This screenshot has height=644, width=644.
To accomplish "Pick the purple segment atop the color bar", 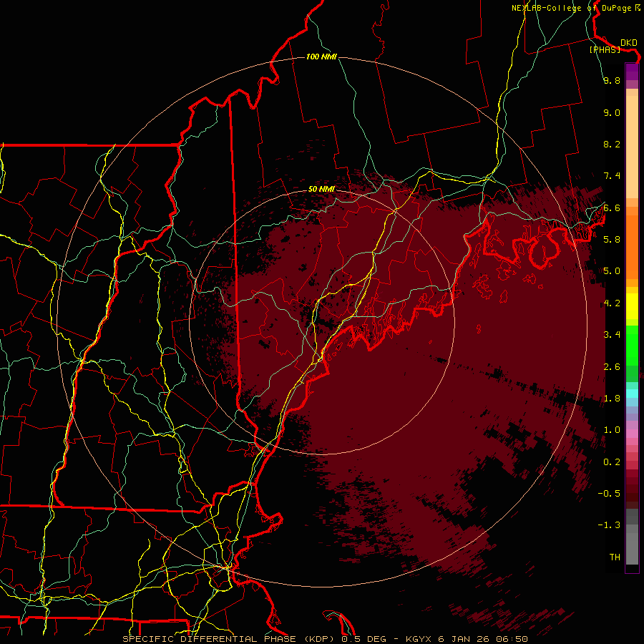I will coord(632,72).
